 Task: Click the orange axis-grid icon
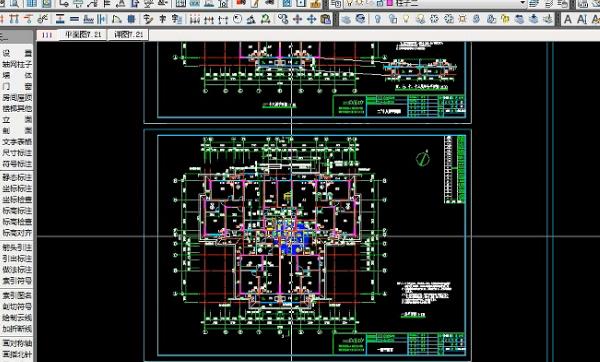coord(14,19)
